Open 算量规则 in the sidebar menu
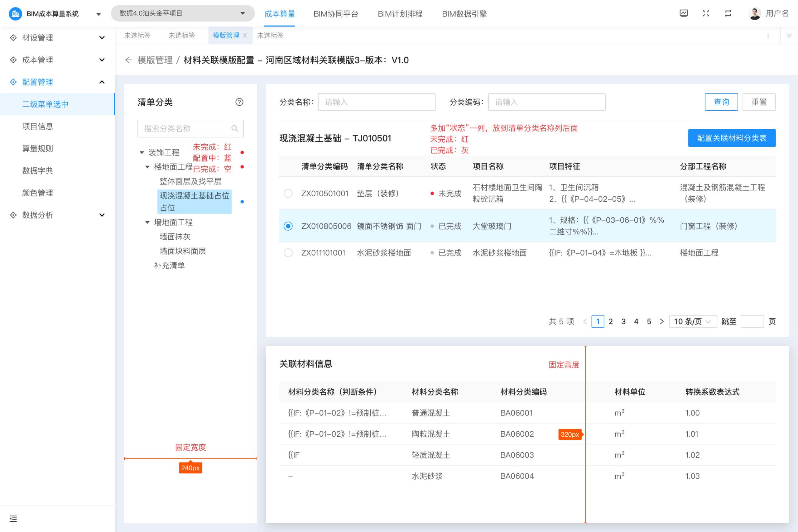This screenshot has height=532, width=798. click(37, 149)
